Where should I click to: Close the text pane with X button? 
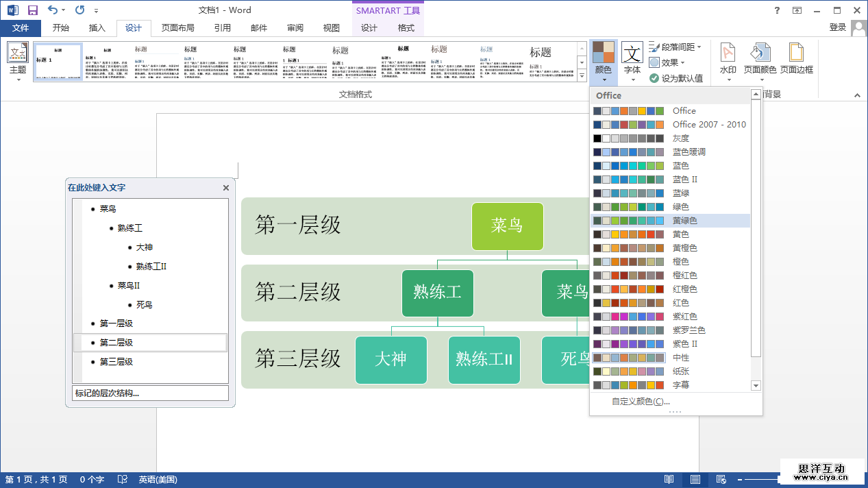[226, 188]
